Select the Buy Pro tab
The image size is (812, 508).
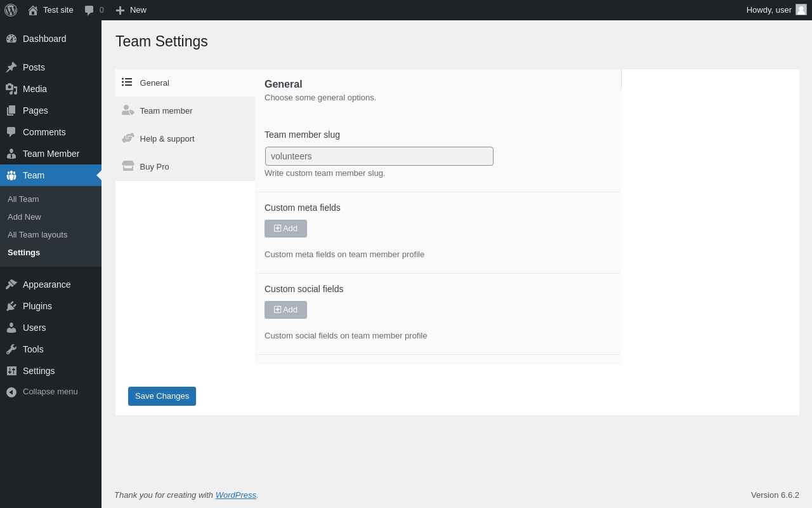(185, 167)
